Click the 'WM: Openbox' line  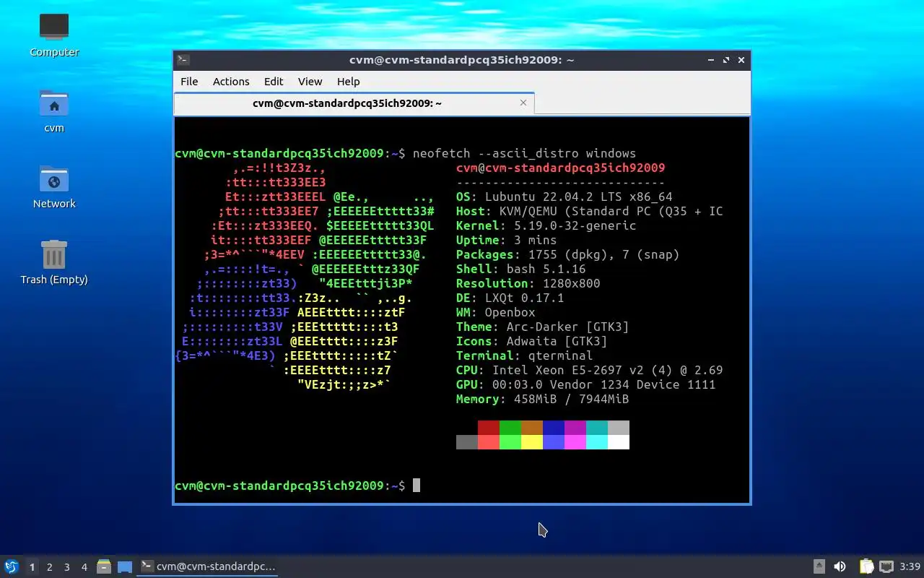coord(495,312)
